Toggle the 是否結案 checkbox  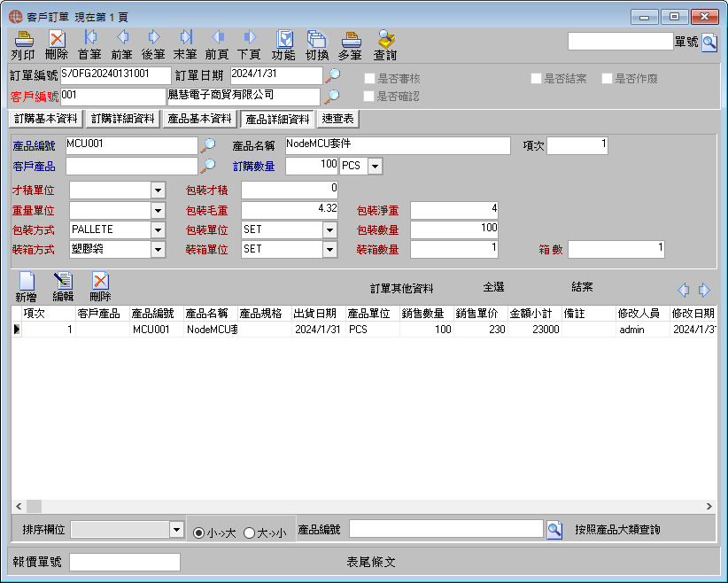536,79
